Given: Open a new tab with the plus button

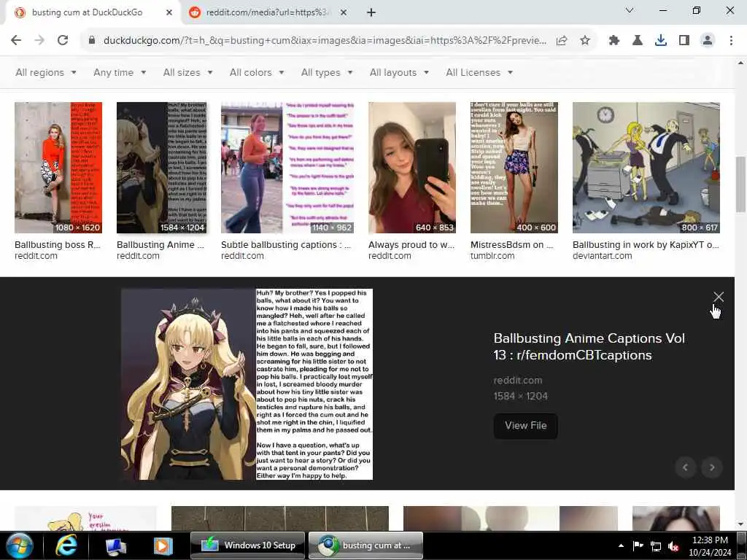Looking at the screenshot, I should [x=371, y=13].
